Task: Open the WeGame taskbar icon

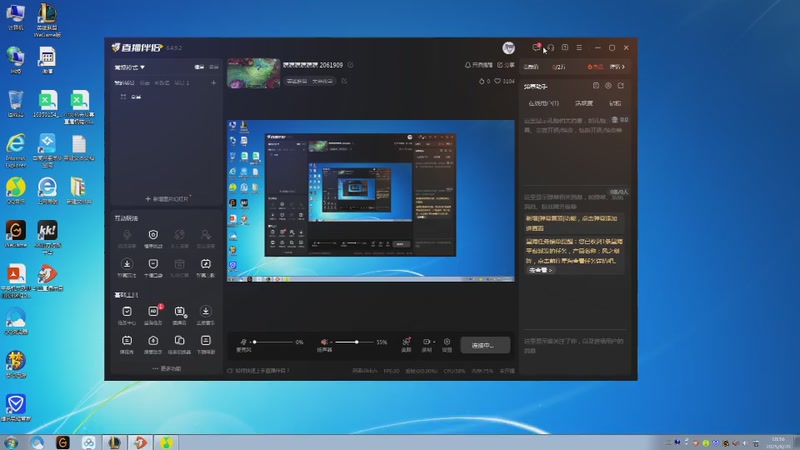Action: tap(63, 442)
